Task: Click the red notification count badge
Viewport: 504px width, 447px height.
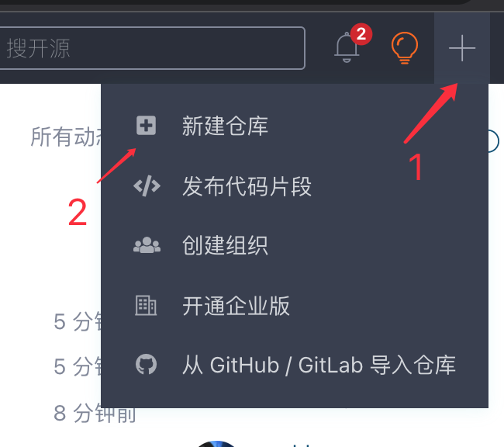Action: click(x=361, y=34)
